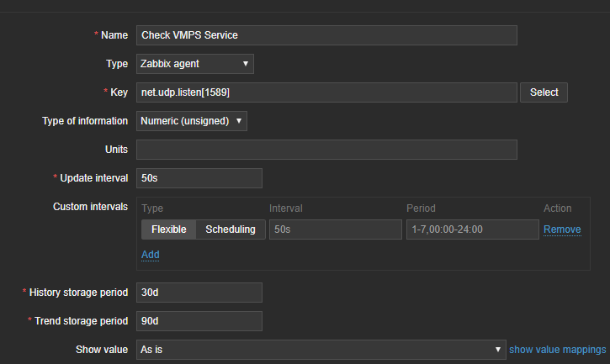Click the custom Interval field showing 50s
The height and width of the screenshot is (364, 610).
[x=334, y=229]
